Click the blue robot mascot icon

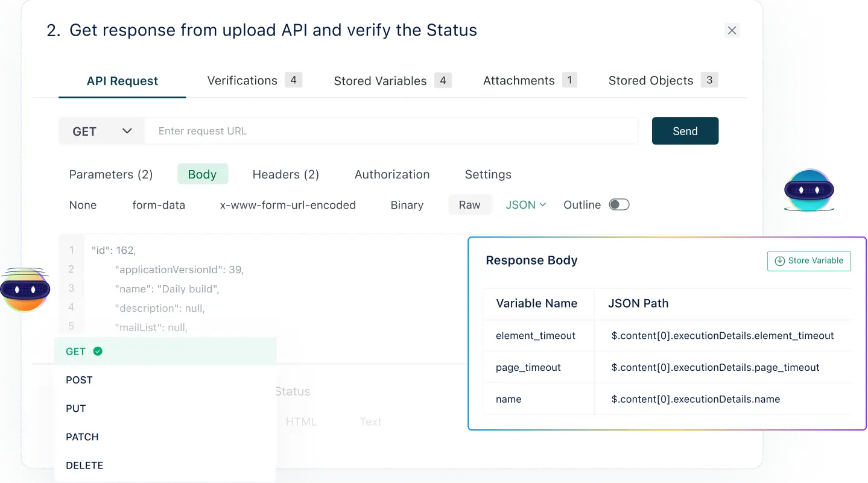pyautogui.click(x=809, y=190)
